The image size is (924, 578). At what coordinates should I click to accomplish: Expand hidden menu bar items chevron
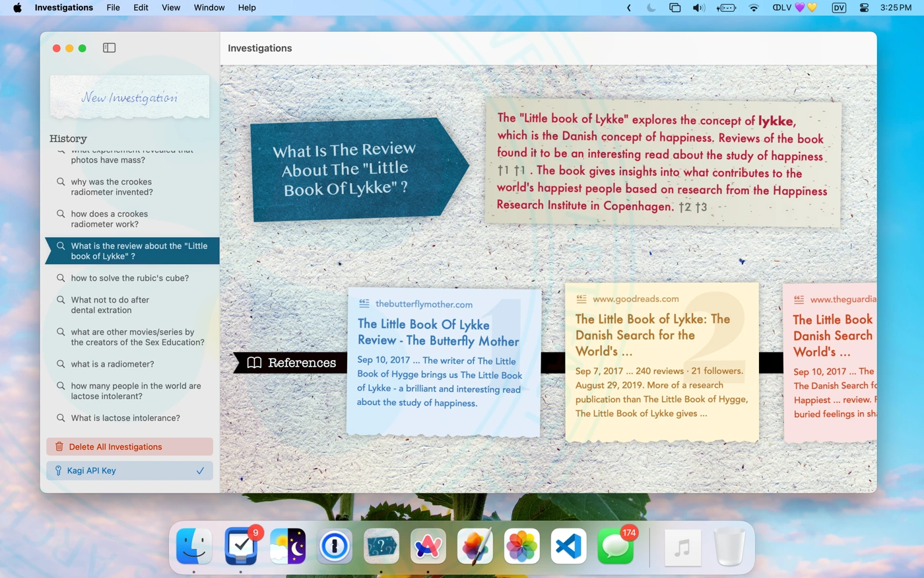coord(628,8)
